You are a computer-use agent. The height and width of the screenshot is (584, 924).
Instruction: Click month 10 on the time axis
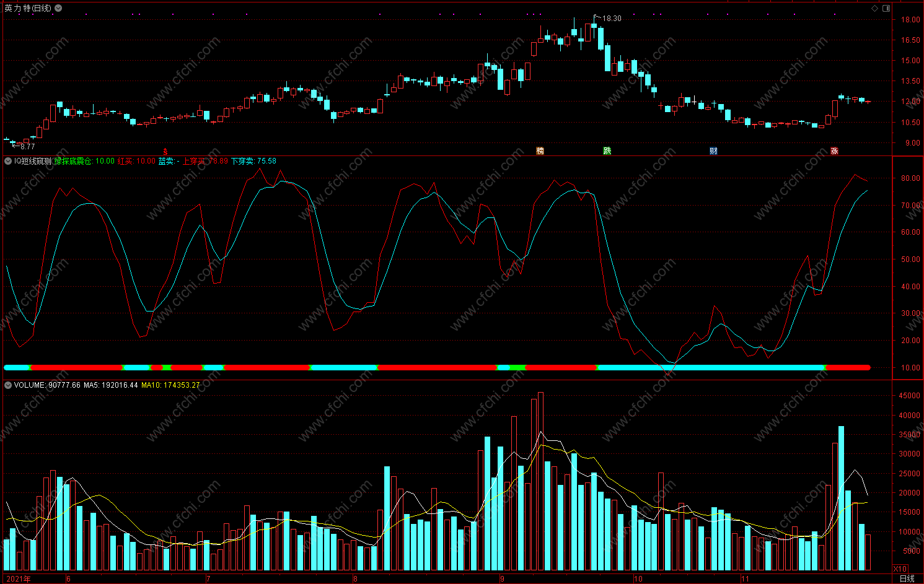click(638, 579)
